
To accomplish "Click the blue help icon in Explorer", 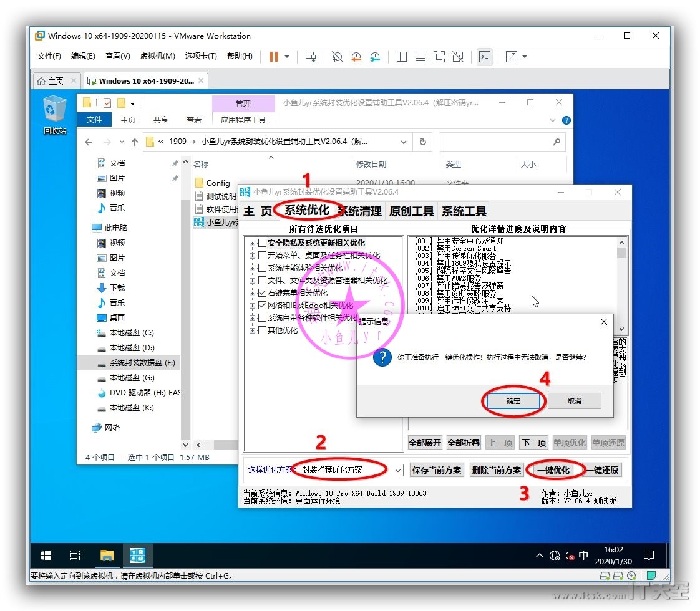I will [566, 120].
